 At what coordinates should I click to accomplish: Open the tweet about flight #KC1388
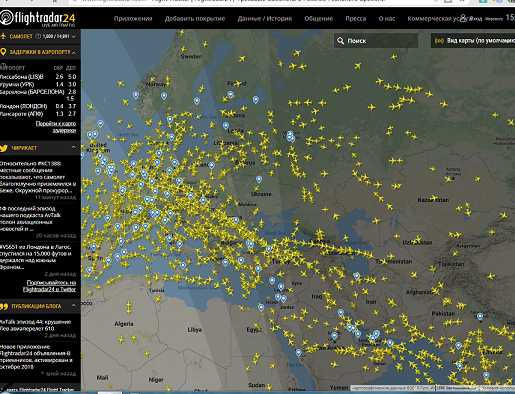tap(38, 177)
